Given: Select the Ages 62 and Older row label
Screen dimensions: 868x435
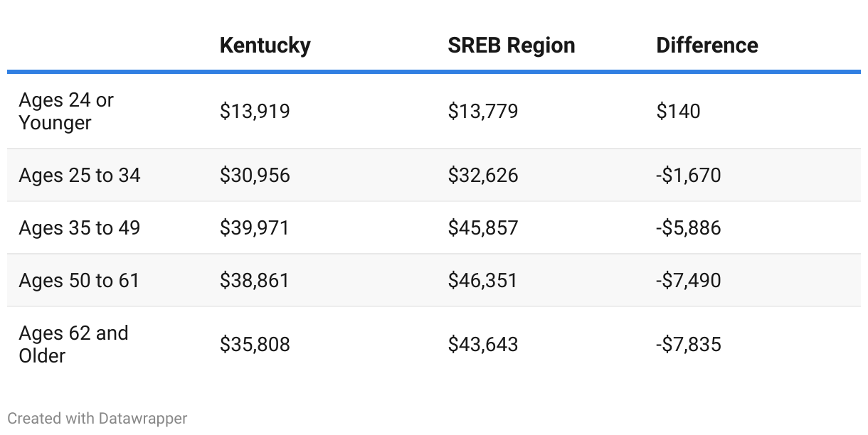Looking at the screenshot, I should click(73, 344).
